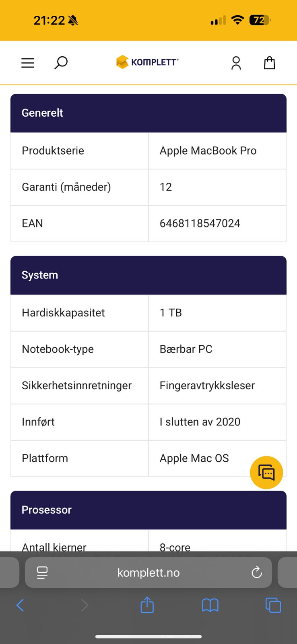
Task: Tap the Safari share icon
Action: point(147,605)
